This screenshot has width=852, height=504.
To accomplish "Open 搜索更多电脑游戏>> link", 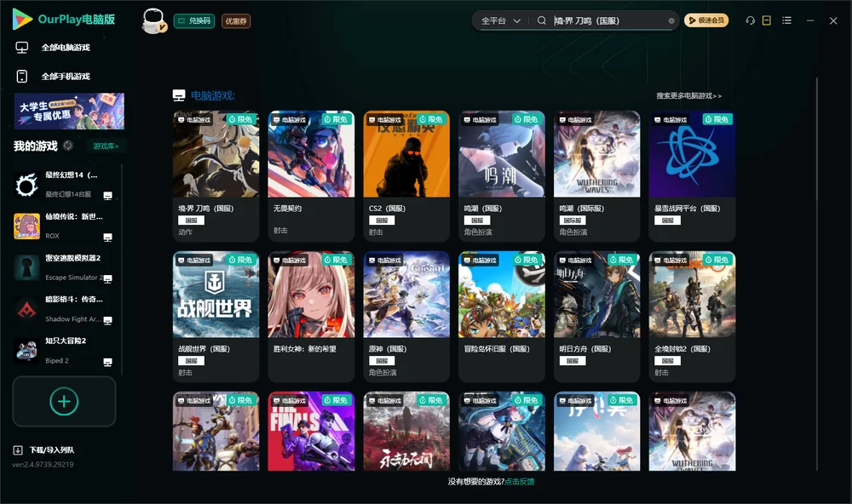I will [x=688, y=95].
